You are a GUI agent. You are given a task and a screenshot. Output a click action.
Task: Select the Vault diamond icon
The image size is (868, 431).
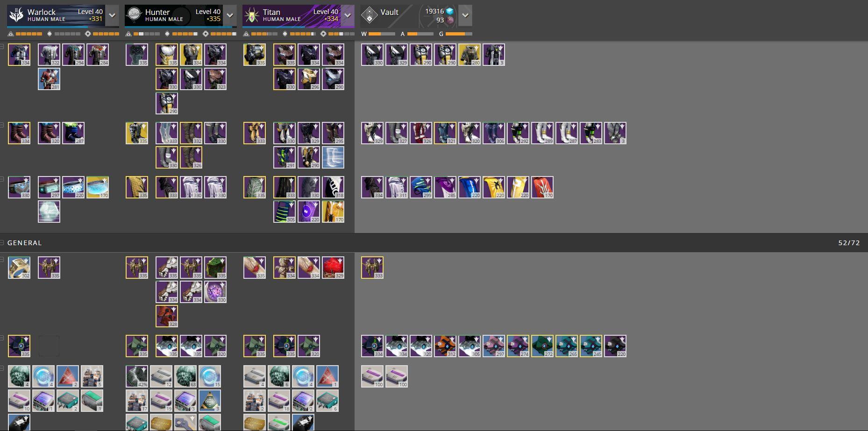click(x=369, y=15)
